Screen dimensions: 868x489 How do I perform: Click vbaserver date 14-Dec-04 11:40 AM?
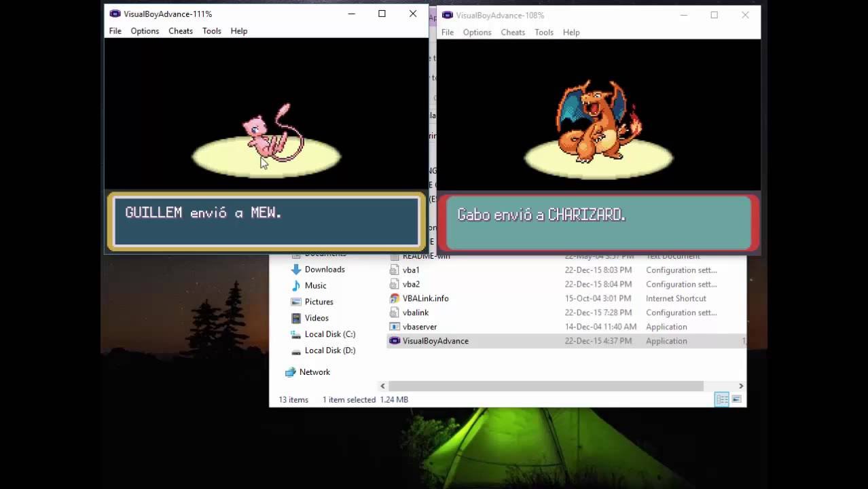pos(600,327)
